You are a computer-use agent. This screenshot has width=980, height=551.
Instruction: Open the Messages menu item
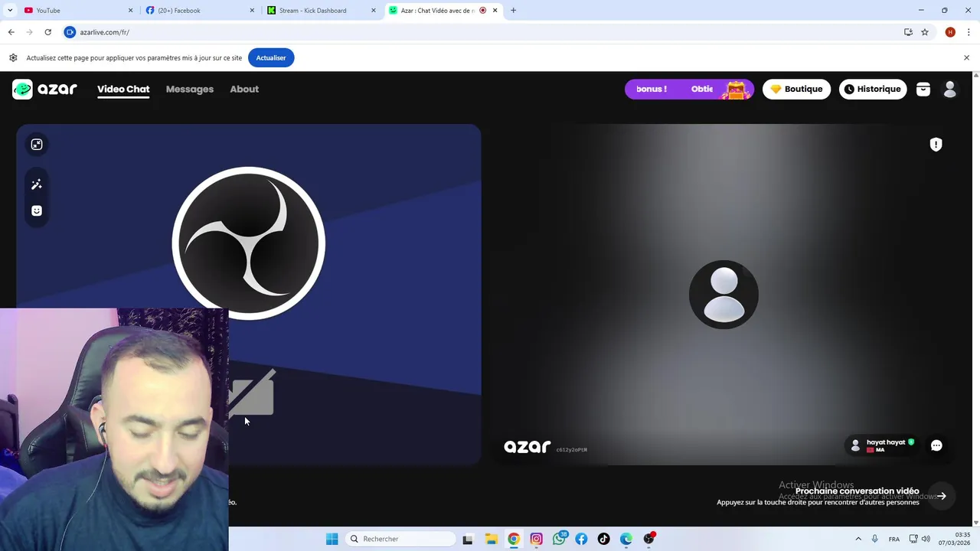190,90
